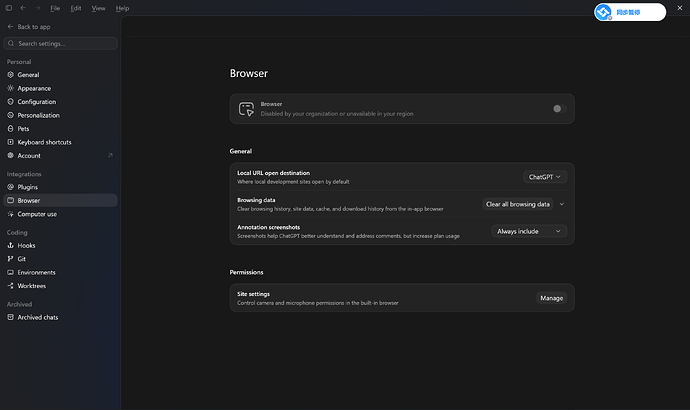Open Annotation screenshots Always include dropdown
Image resolution: width=690 pixels, height=410 pixels.
(x=529, y=231)
